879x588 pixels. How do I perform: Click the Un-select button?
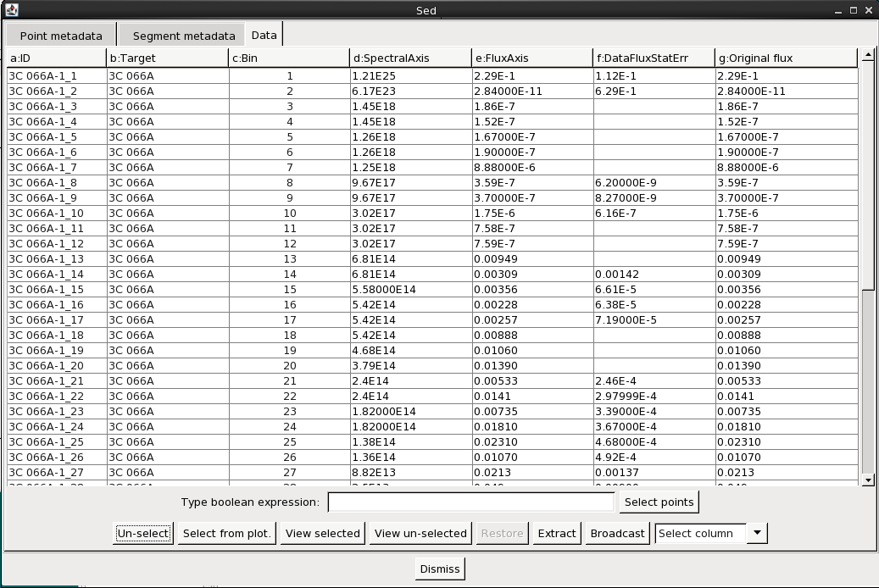pos(143,533)
